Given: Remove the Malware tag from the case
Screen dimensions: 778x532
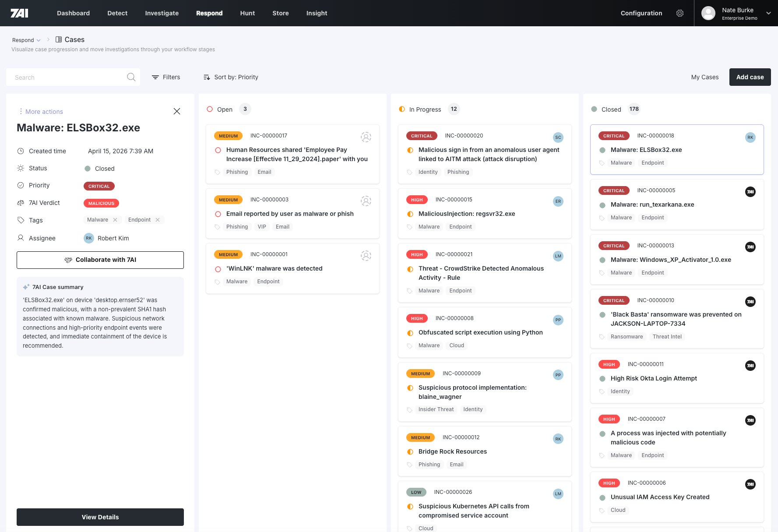Looking at the screenshot, I should (115, 220).
